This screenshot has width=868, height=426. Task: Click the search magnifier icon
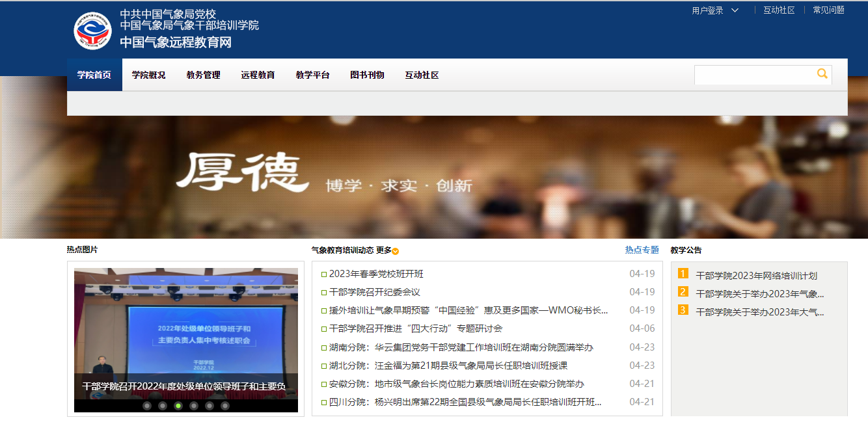(822, 74)
